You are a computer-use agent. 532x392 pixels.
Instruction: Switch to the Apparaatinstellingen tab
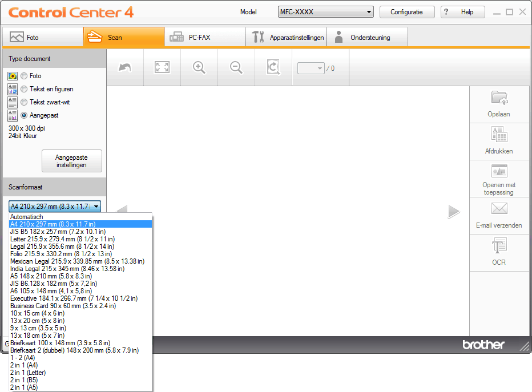pos(286,37)
